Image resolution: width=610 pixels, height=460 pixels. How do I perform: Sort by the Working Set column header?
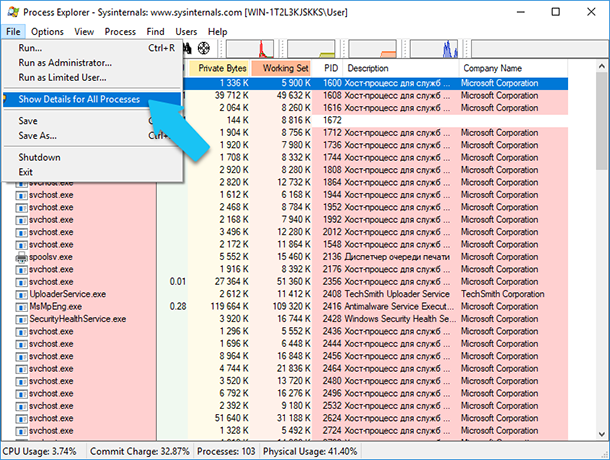click(282, 68)
